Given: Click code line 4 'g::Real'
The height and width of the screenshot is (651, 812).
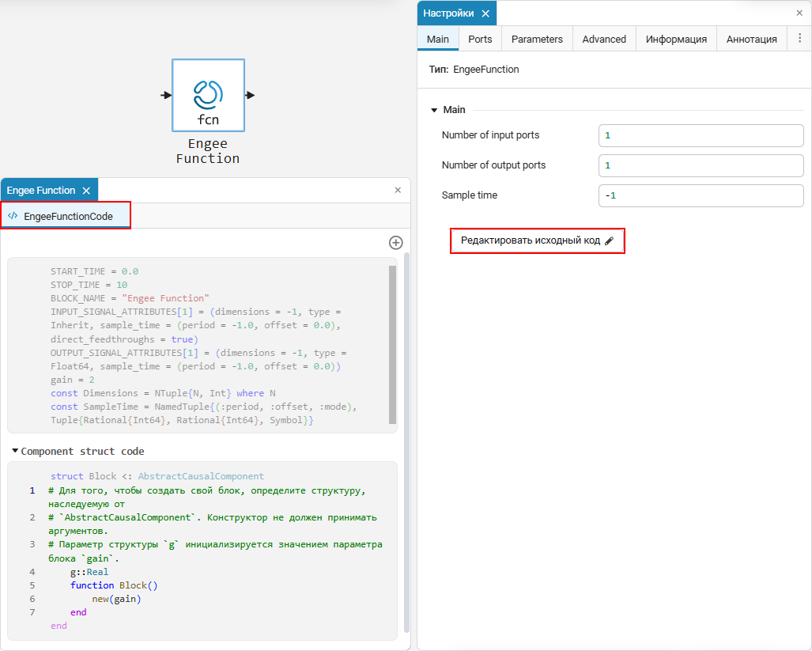Looking at the screenshot, I should (89, 572).
